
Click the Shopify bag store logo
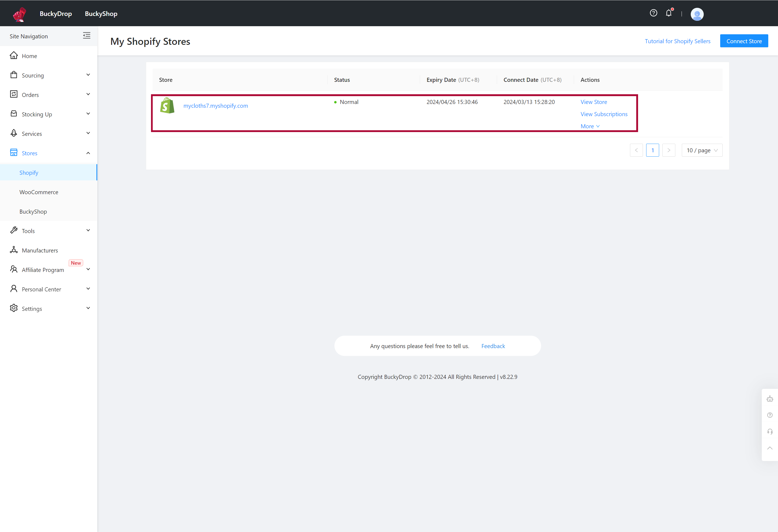(x=167, y=106)
